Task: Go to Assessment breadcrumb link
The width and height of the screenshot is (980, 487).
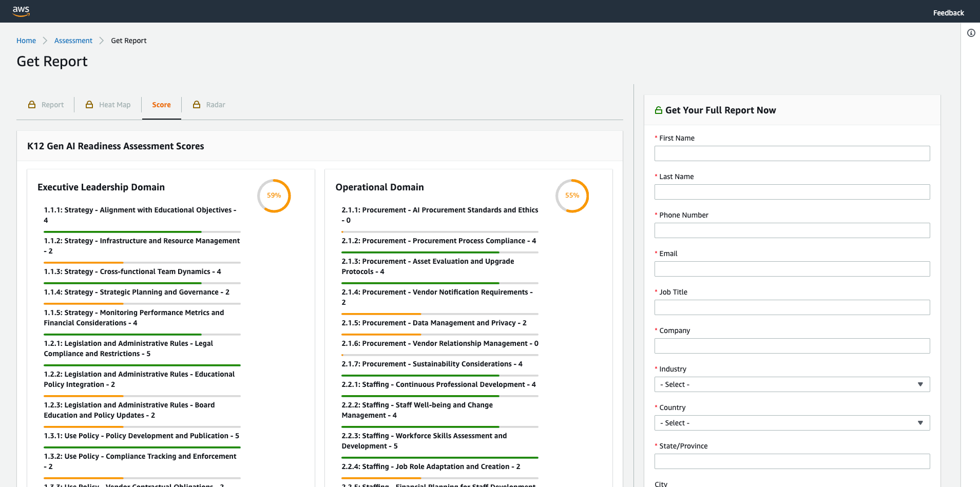Action: pyautogui.click(x=73, y=41)
